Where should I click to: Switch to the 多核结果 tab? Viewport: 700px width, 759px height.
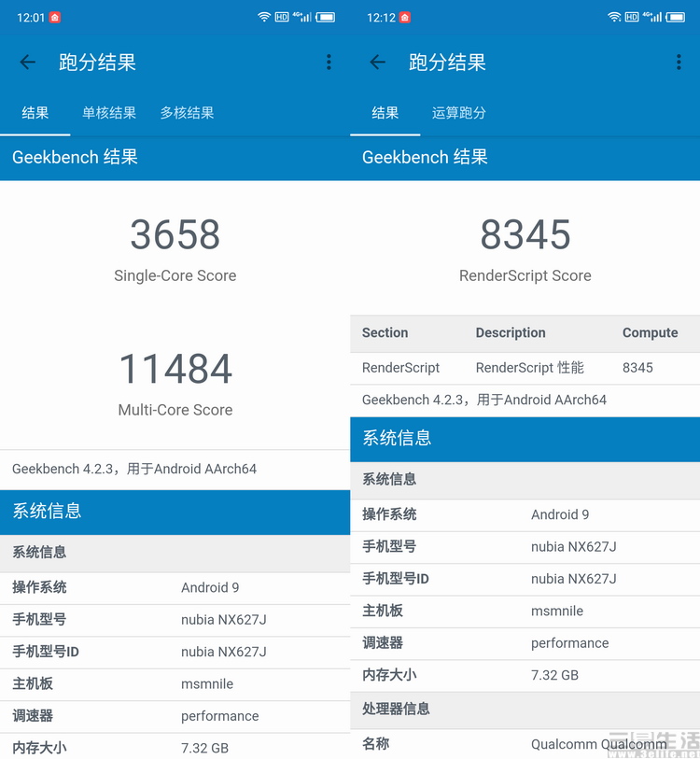pos(188,113)
